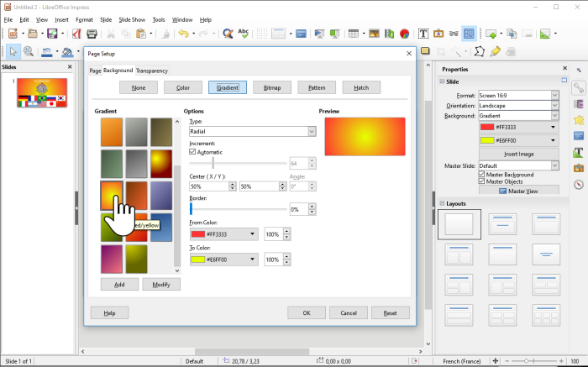This screenshot has height=367, width=588.
Task: Click the sidebar Insert Image button
Action: pyautogui.click(x=519, y=154)
